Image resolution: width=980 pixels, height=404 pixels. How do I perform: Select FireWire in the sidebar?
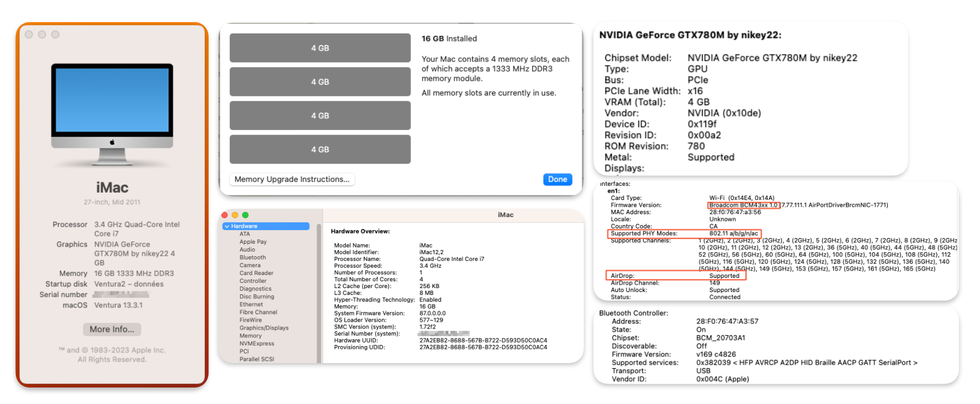pos(251,320)
